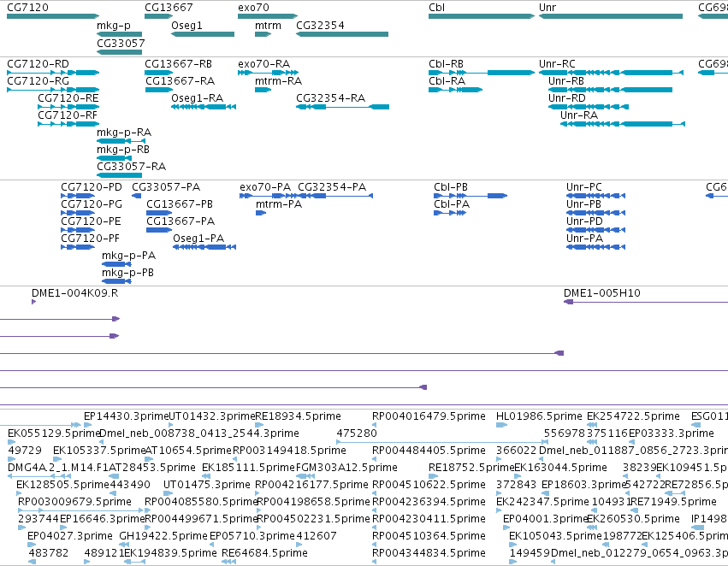Select protein CG7120-PD
The image size is (728, 566).
[78, 196]
